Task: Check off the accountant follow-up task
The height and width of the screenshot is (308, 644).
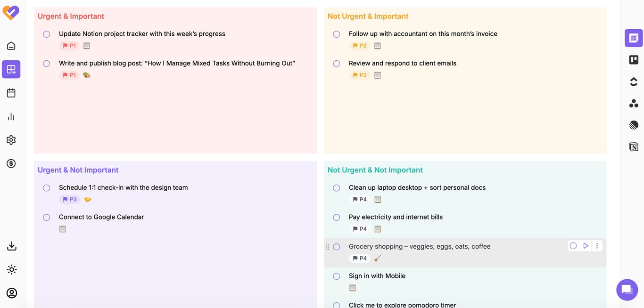Action: click(x=336, y=34)
